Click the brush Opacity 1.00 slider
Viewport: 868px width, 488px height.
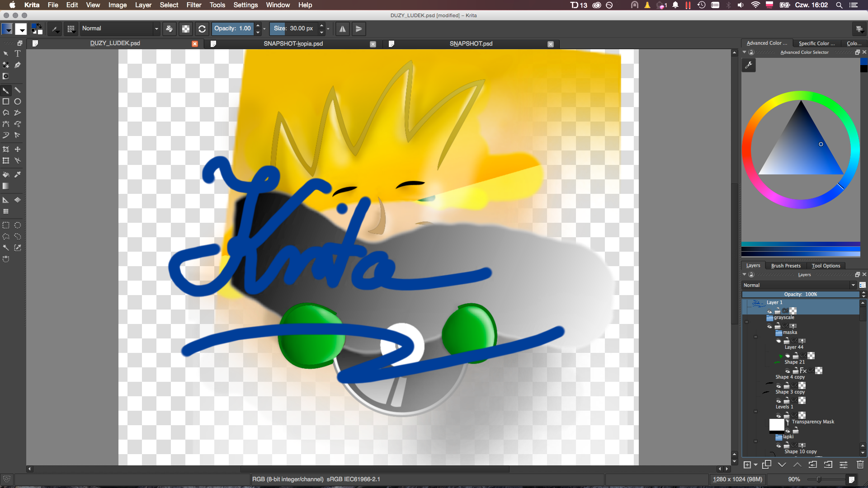[x=233, y=28]
